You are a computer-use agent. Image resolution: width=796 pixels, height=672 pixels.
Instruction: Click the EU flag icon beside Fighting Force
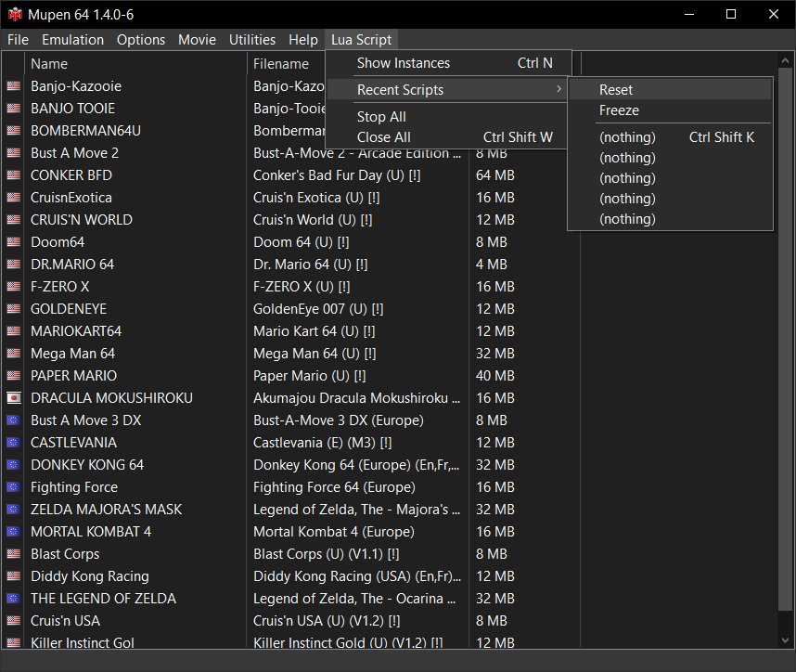pyautogui.click(x=14, y=487)
